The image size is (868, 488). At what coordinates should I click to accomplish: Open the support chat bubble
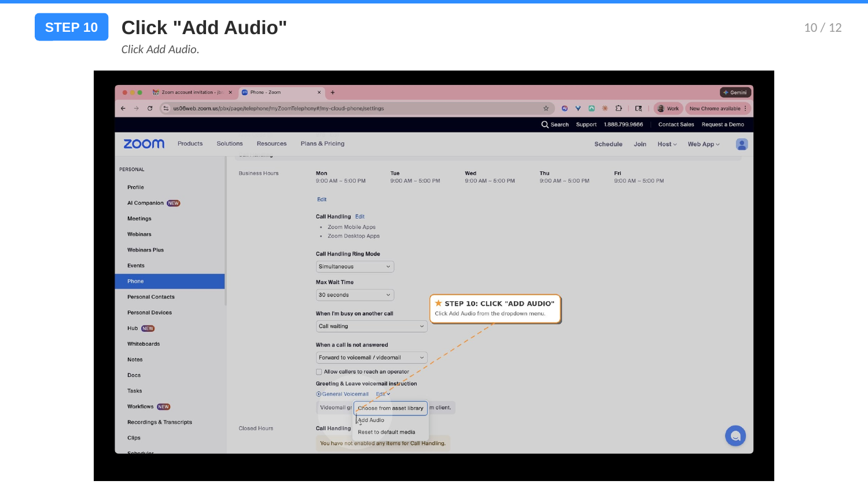pos(735,435)
